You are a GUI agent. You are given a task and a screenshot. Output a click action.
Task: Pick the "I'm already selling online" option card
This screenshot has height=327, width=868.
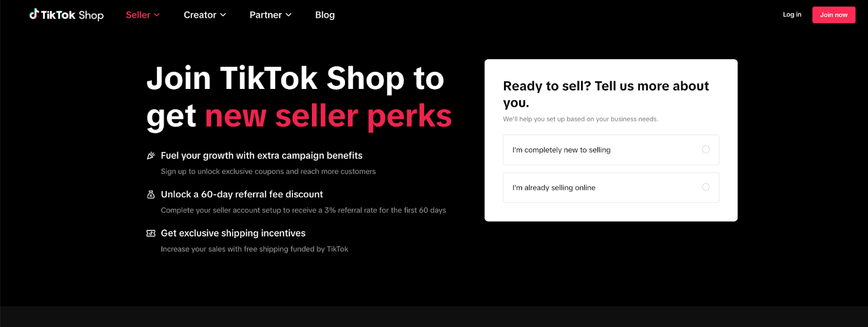click(x=611, y=188)
